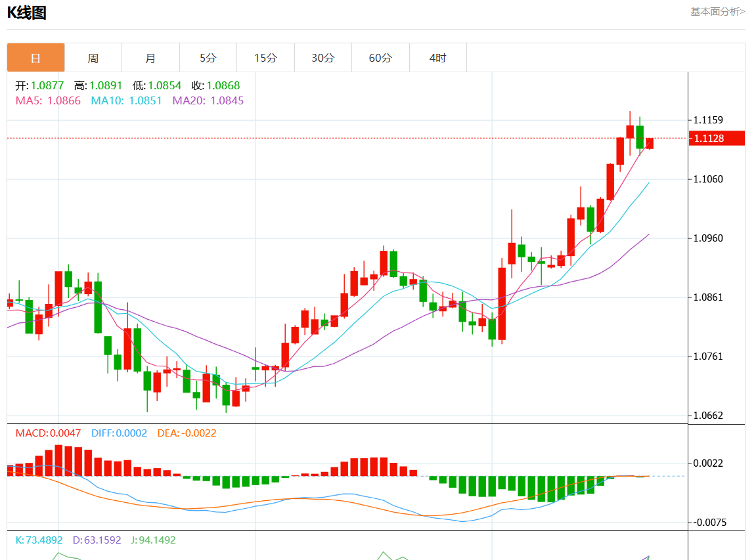Click the DIFF value label
The height and width of the screenshot is (560, 756).
119,433
